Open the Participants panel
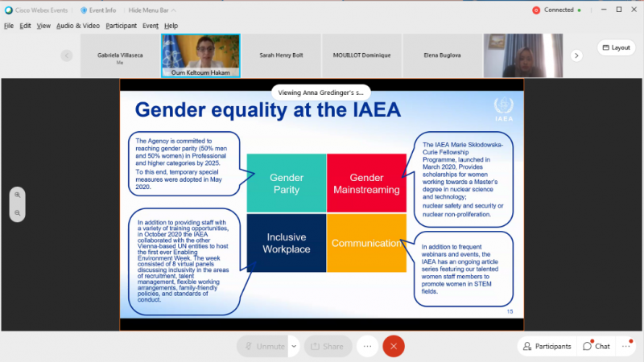Screen dimensions: 644x362 (x=547, y=347)
